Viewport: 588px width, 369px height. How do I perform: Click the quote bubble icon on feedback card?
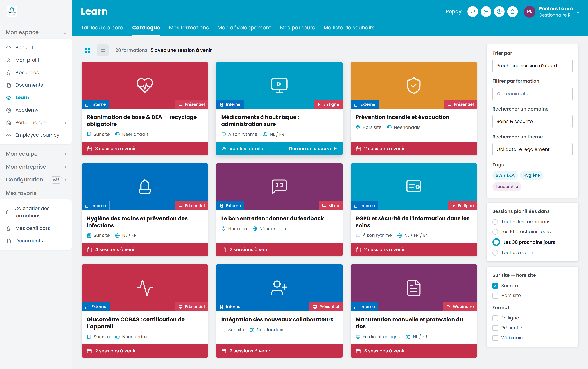pyautogui.click(x=279, y=187)
